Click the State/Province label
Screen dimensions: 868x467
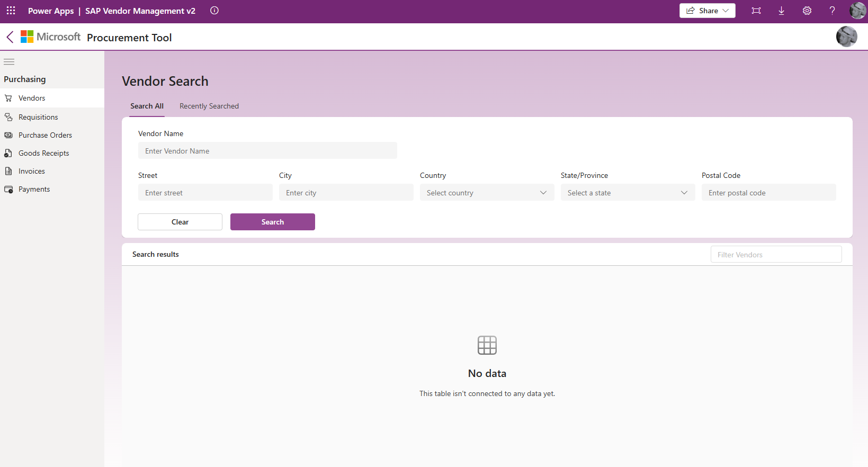(x=585, y=175)
